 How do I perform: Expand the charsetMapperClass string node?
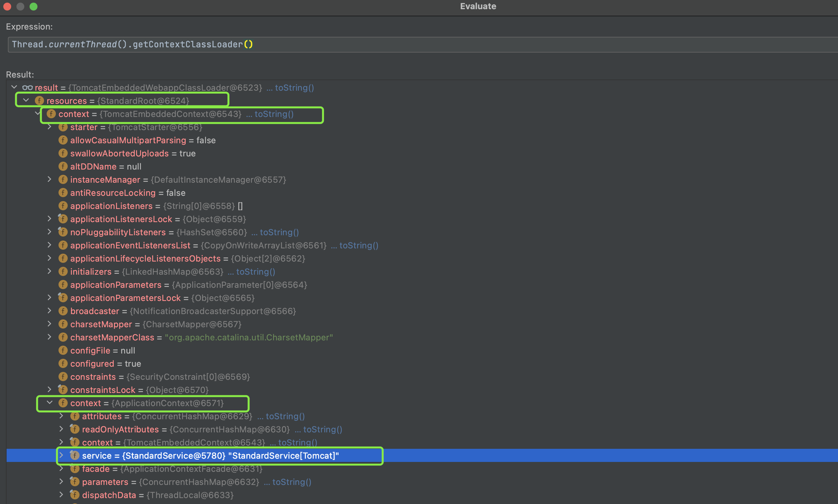click(x=50, y=337)
